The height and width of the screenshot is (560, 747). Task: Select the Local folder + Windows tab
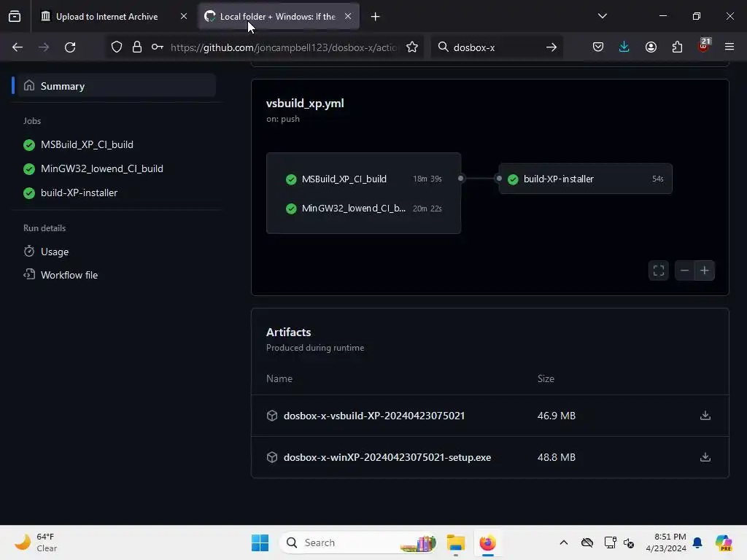pyautogui.click(x=279, y=17)
